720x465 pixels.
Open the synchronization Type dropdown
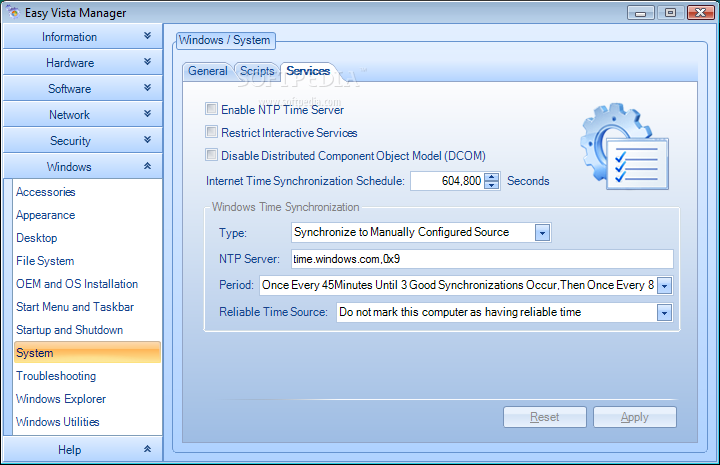542,233
